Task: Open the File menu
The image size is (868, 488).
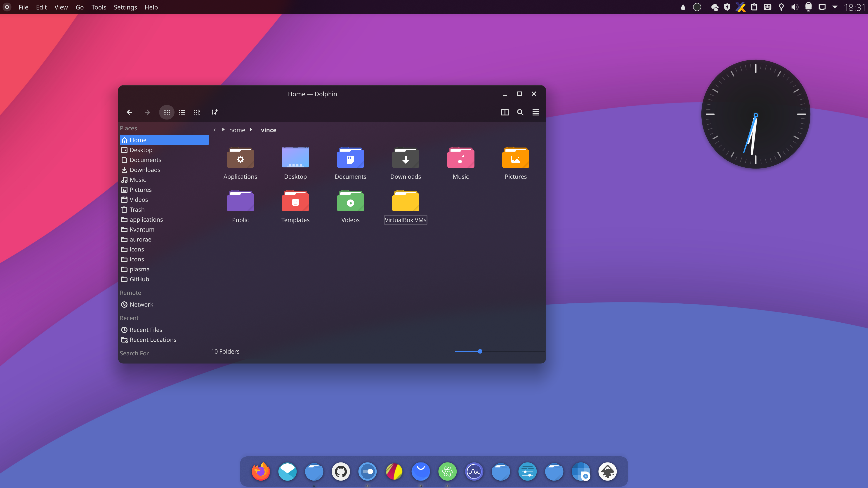Action: [x=23, y=7]
